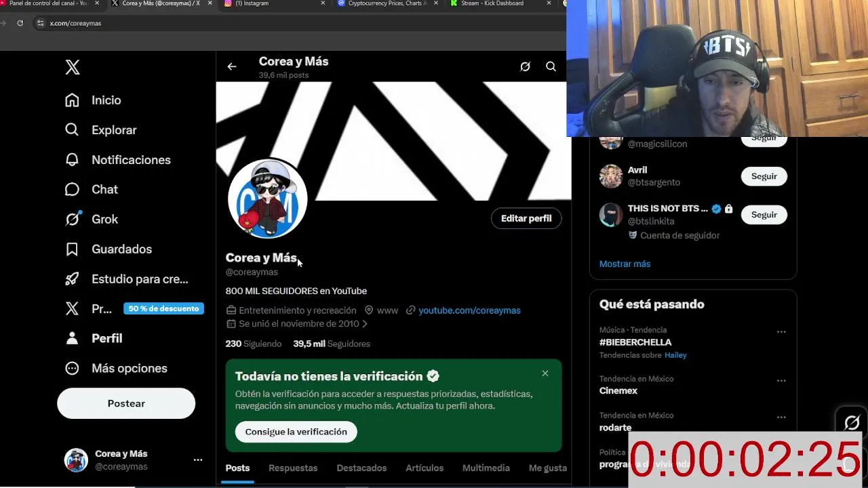Go back with the arrow icon
The height and width of the screenshot is (488, 868).
[x=232, y=66]
